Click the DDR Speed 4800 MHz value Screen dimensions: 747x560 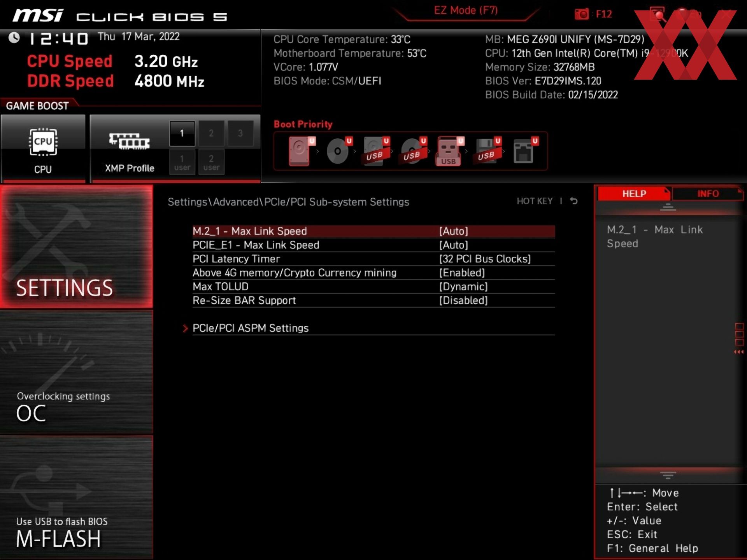click(x=169, y=81)
